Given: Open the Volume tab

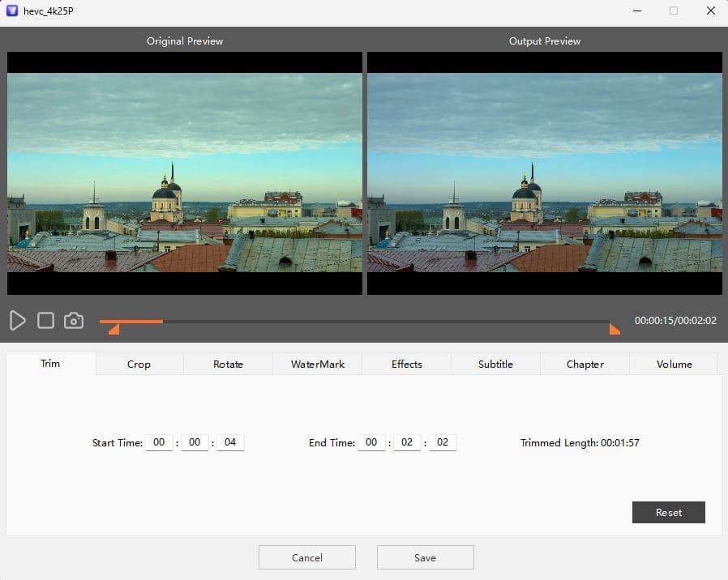Looking at the screenshot, I should pyautogui.click(x=674, y=365).
